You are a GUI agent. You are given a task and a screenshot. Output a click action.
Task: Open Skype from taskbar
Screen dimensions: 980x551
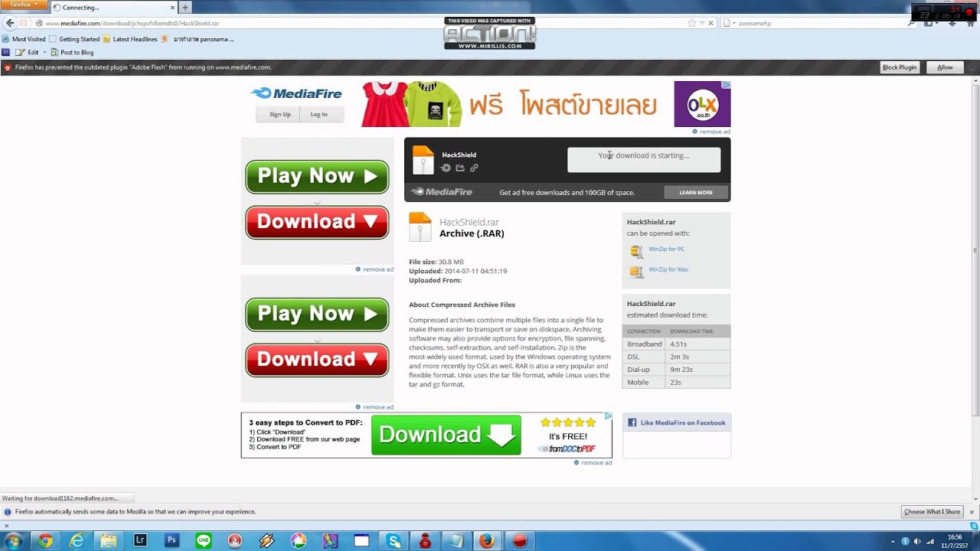click(394, 541)
